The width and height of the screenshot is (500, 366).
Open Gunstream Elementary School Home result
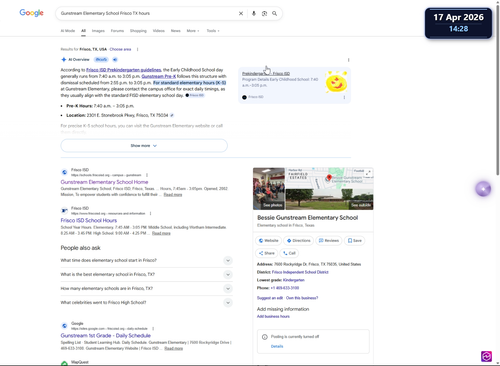click(x=104, y=182)
